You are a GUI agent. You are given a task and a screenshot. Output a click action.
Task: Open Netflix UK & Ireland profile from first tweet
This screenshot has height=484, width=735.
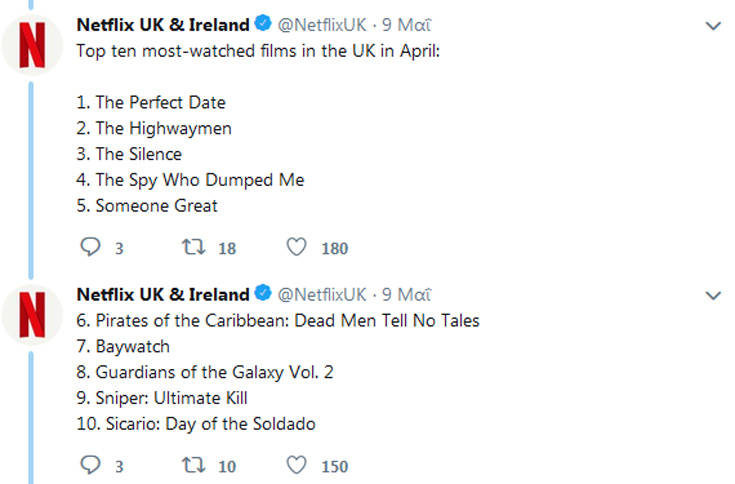[162, 25]
